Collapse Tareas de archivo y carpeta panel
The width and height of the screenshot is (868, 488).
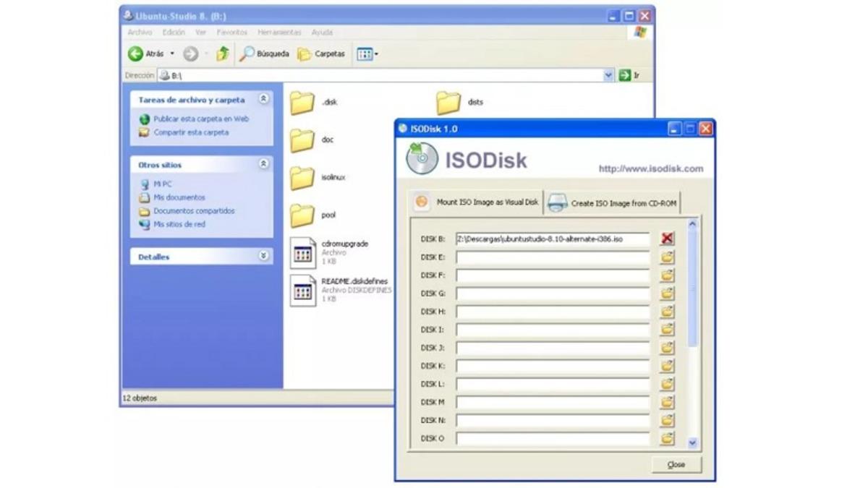263,99
